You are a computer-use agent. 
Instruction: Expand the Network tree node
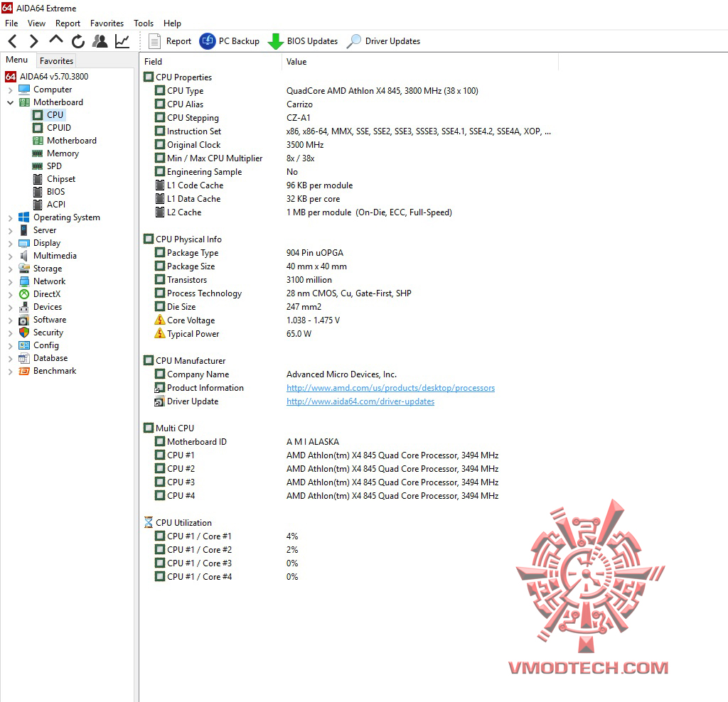[x=10, y=281]
